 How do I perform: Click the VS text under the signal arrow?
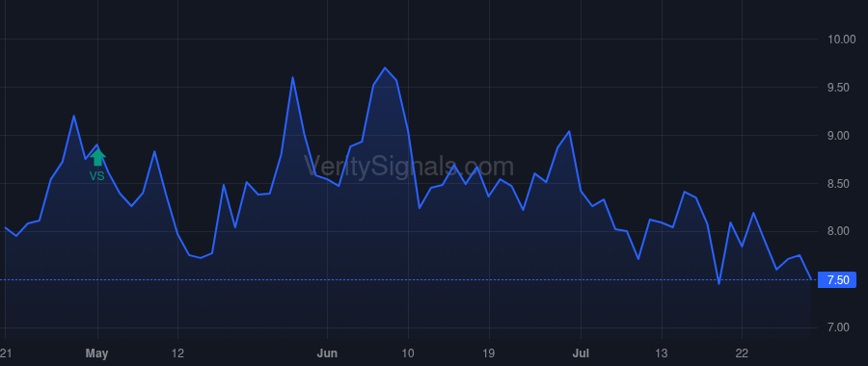[x=96, y=176]
